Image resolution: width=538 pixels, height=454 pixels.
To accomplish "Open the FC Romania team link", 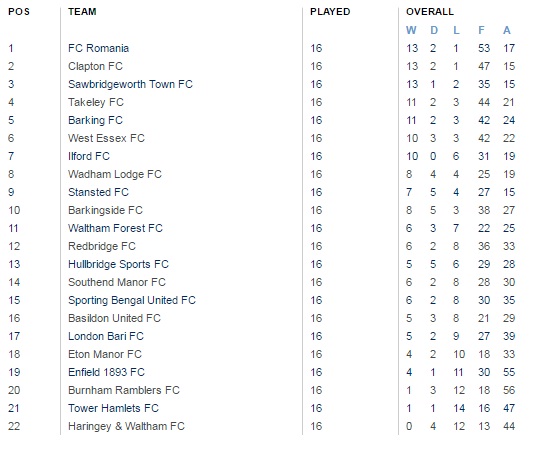I will point(98,48).
